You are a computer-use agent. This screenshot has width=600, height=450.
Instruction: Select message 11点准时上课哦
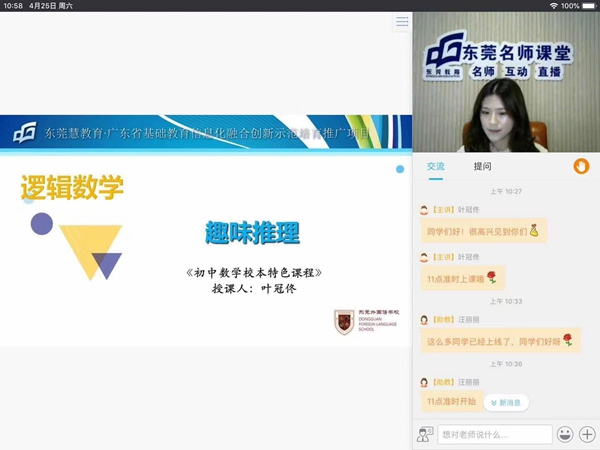click(x=463, y=278)
